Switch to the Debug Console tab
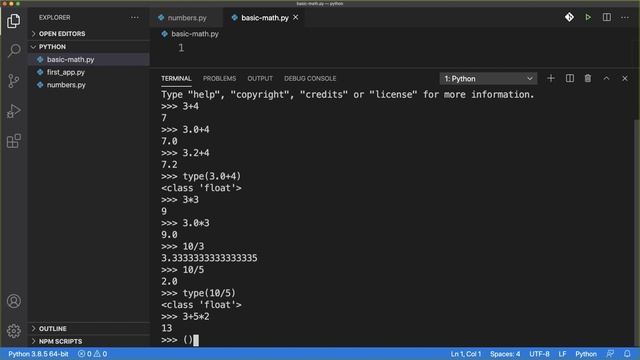Viewport: 640px width, 360px height. [310, 78]
